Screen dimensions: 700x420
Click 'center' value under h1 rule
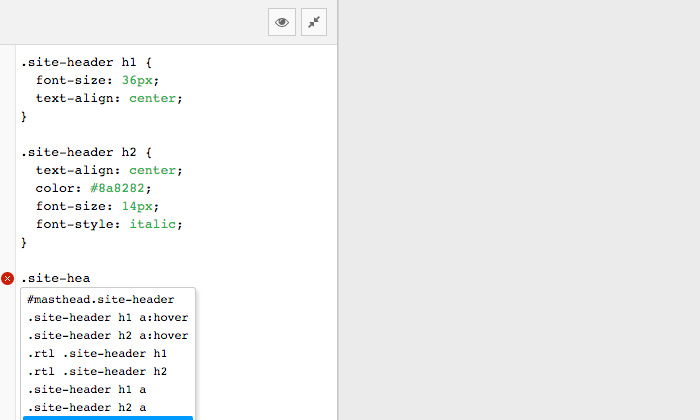153,98
